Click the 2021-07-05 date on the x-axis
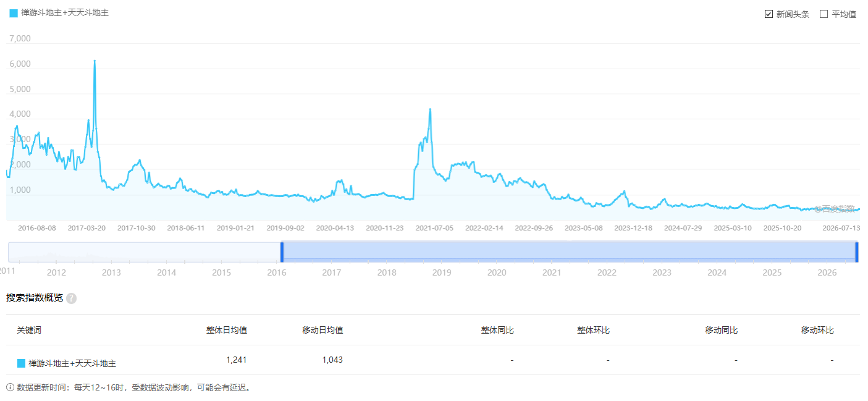The image size is (868, 401). (x=434, y=228)
